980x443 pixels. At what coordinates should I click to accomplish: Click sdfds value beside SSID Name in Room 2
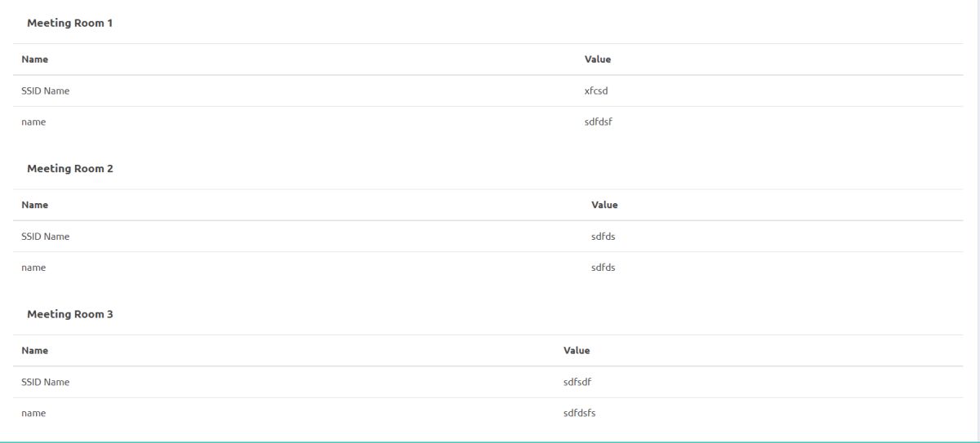tap(603, 237)
